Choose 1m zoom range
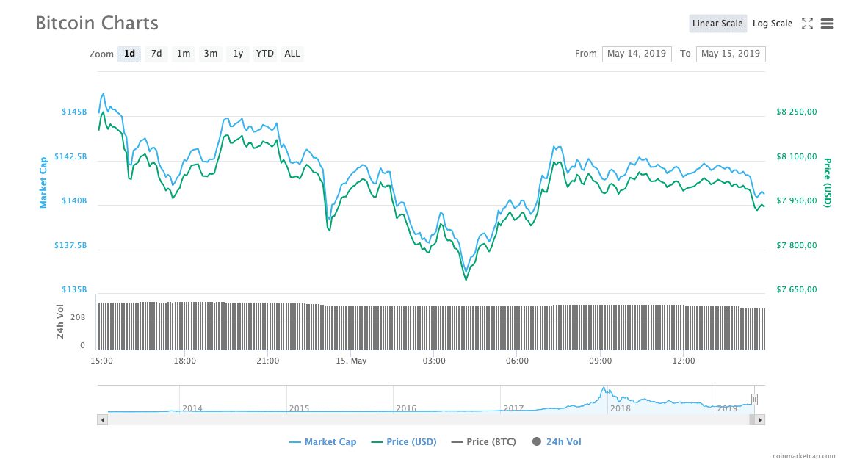868x459 pixels. pyautogui.click(x=184, y=54)
